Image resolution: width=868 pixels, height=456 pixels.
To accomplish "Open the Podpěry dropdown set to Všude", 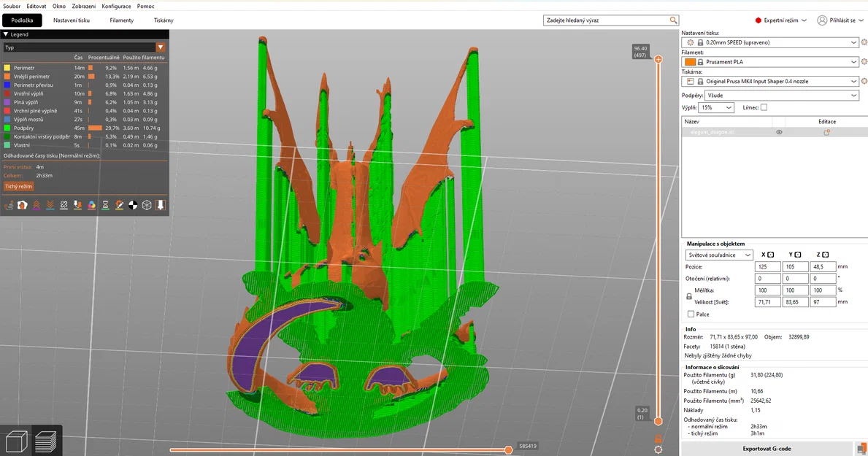I will coord(781,95).
